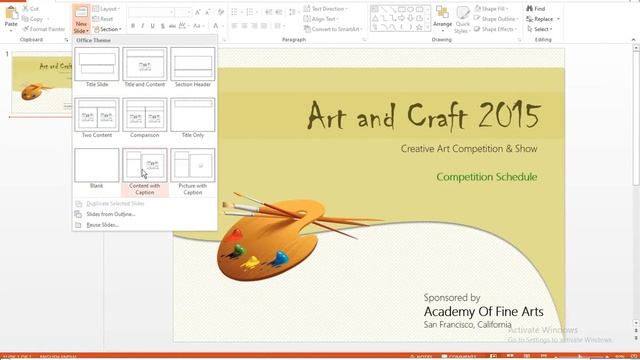
Task: Click the Academy Of Fine Arts text
Action: point(483,311)
